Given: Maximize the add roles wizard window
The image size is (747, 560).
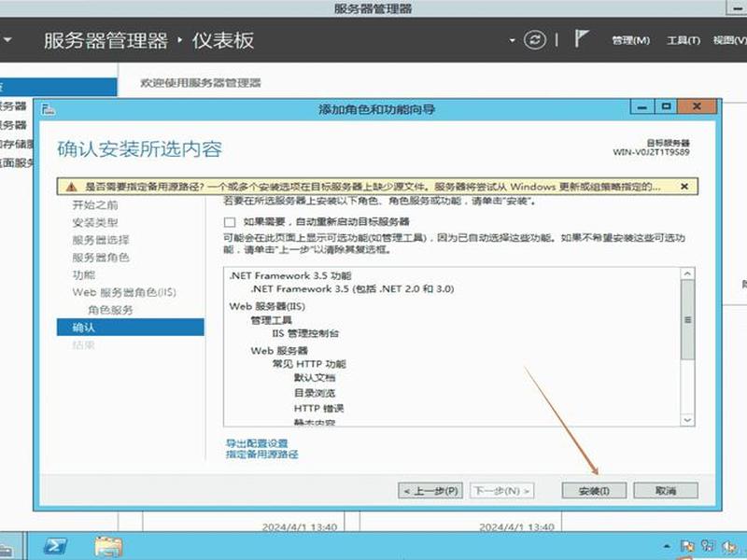Looking at the screenshot, I should [x=666, y=106].
